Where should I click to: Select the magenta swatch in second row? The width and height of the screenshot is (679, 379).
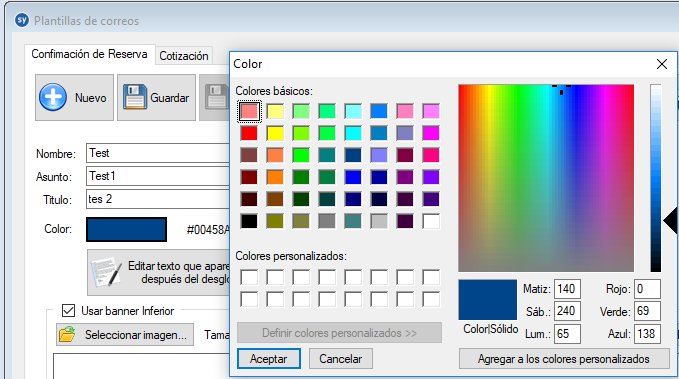coord(431,133)
